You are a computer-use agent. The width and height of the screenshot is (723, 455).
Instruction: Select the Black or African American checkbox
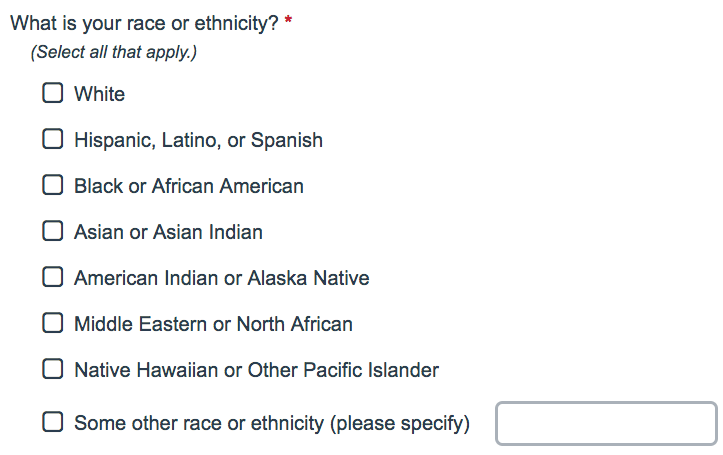pyautogui.click(x=53, y=185)
